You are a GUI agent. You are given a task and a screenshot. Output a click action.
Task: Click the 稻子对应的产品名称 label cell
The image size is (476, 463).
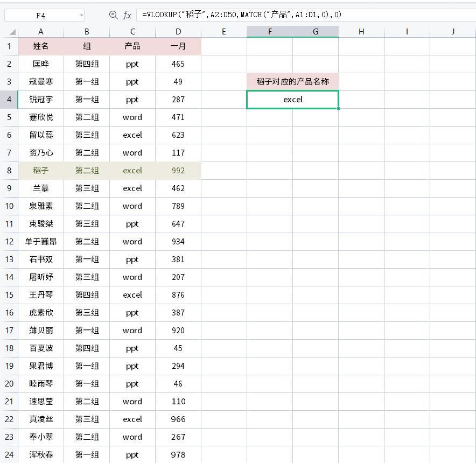tap(292, 82)
